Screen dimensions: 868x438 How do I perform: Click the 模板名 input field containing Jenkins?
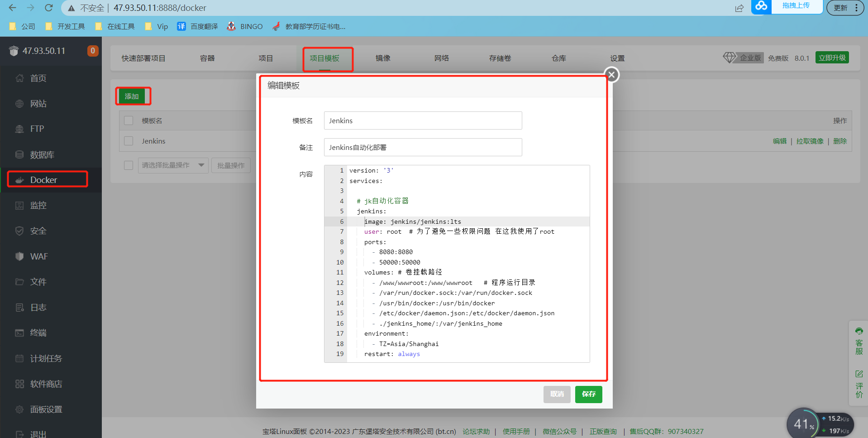423,120
